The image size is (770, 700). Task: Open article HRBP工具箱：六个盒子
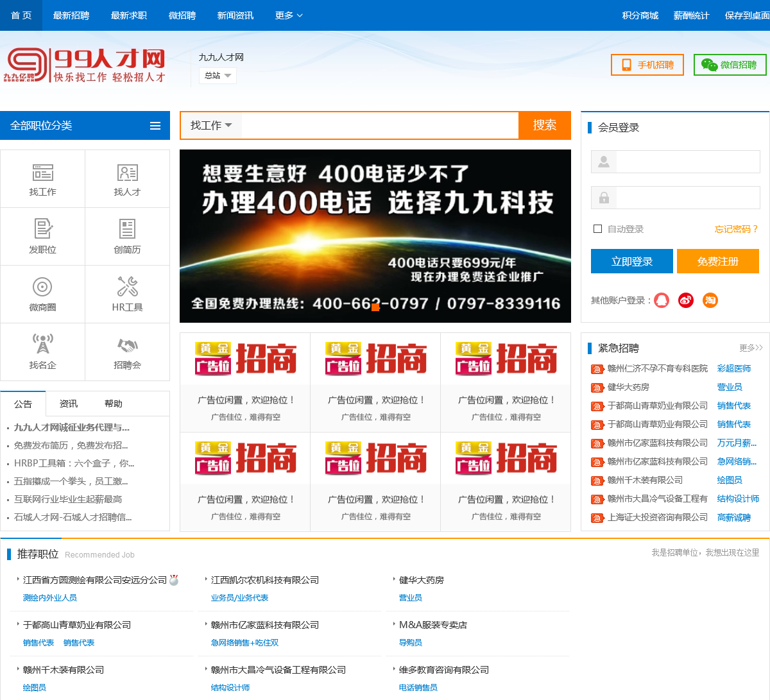[74, 463]
